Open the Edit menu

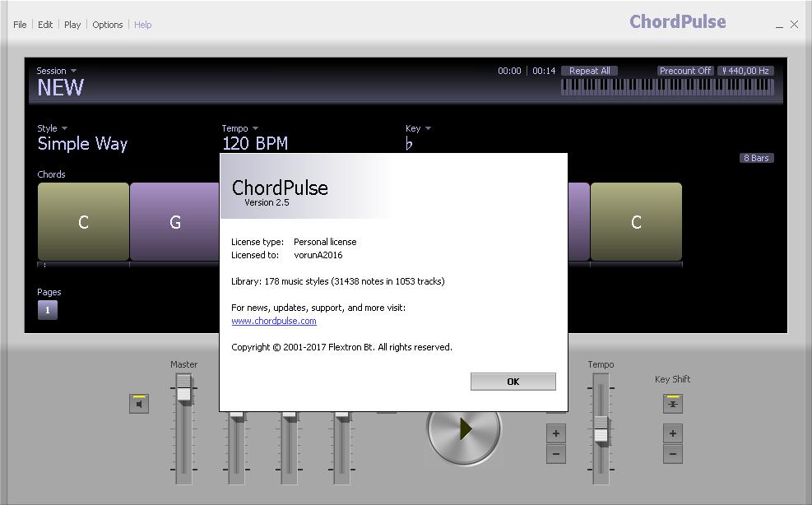pyautogui.click(x=45, y=25)
